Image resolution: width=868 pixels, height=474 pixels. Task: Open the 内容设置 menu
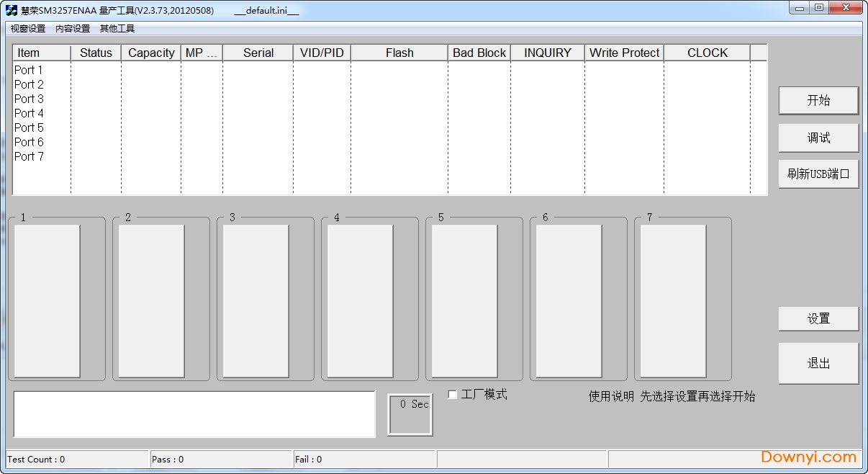pyautogui.click(x=73, y=29)
